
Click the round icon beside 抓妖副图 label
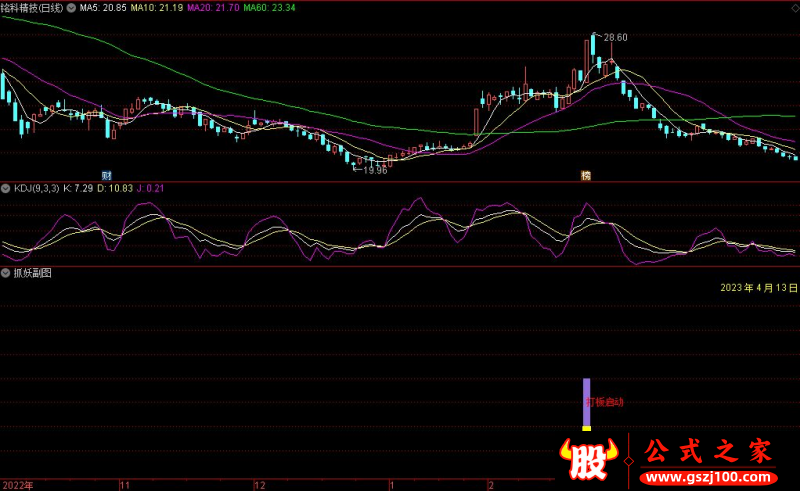pos(6,272)
